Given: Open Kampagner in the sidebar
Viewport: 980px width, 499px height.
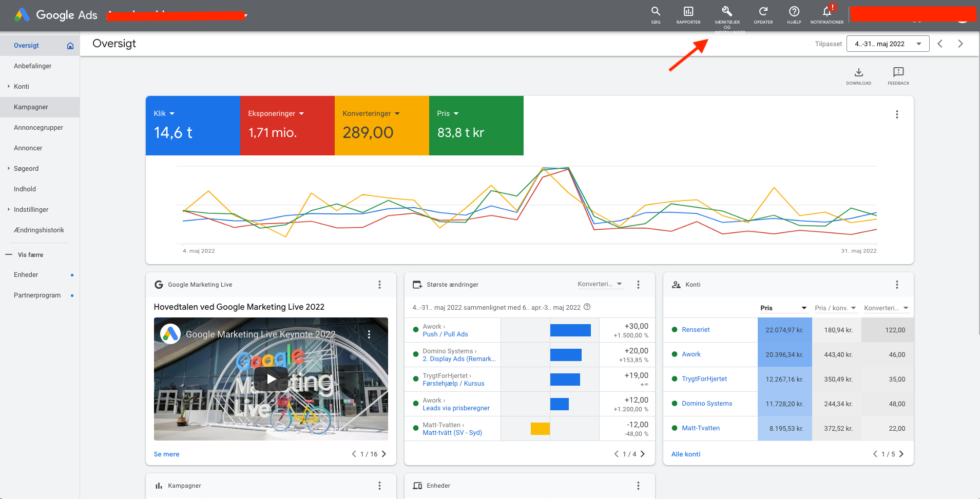Looking at the screenshot, I should pos(40,107).
